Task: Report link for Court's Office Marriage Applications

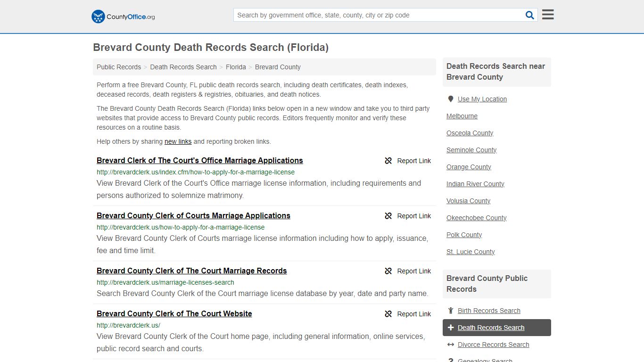Action: (x=414, y=161)
